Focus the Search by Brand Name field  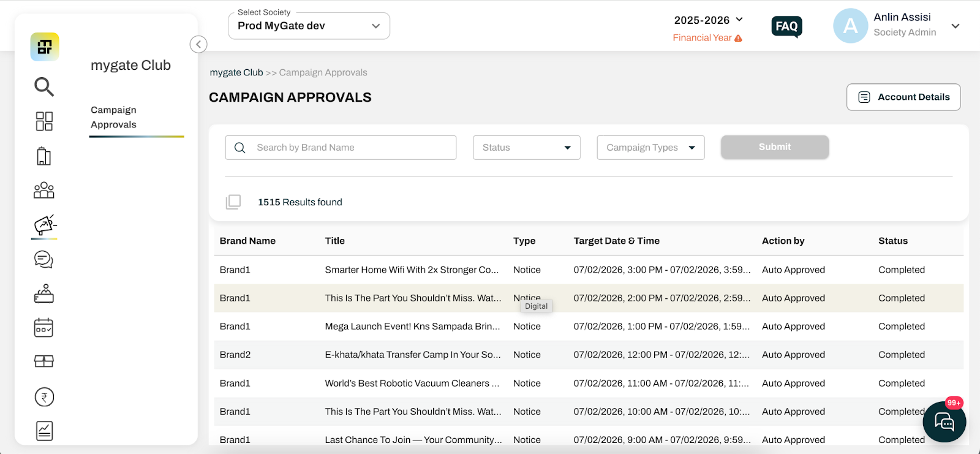point(341,148)
